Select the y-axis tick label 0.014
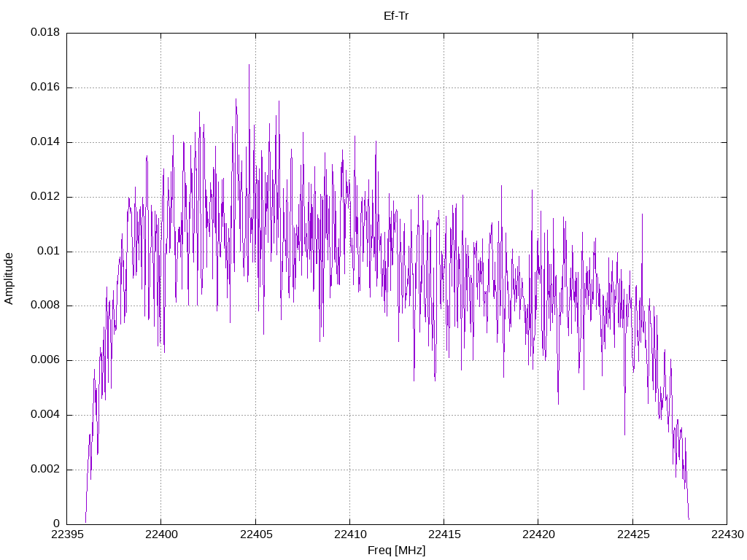 click(45, 142)
